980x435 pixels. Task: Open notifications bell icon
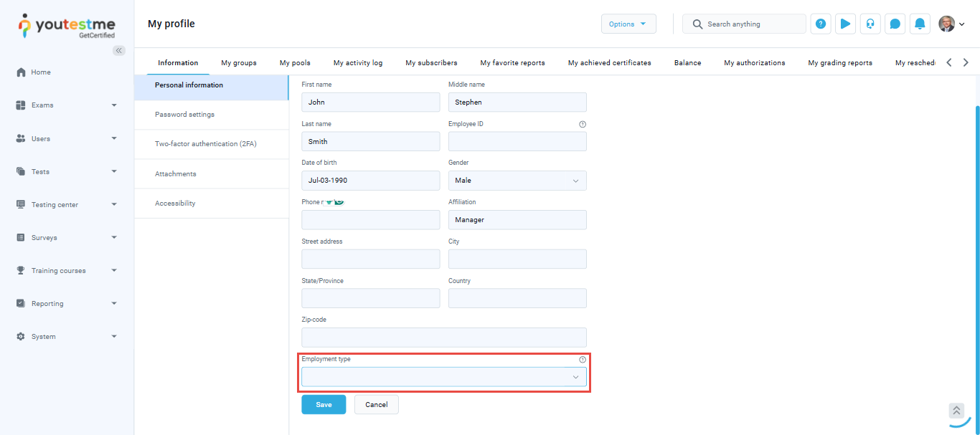coord(920,24)
